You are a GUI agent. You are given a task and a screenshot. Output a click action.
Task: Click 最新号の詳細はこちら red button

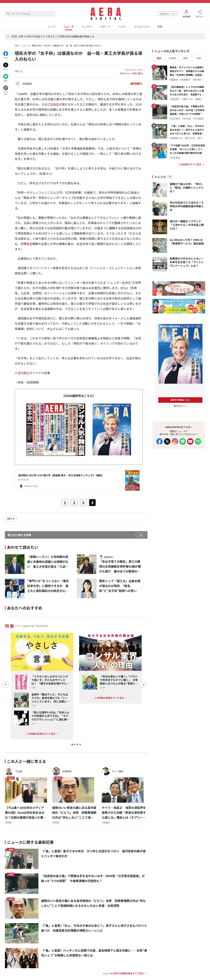tap(180, 400)
